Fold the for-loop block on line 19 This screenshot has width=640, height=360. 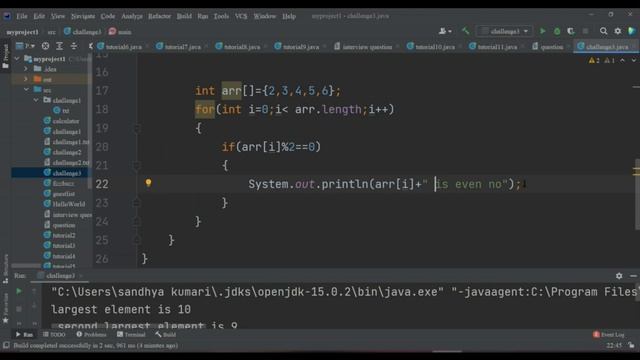(x=137, y=128)
